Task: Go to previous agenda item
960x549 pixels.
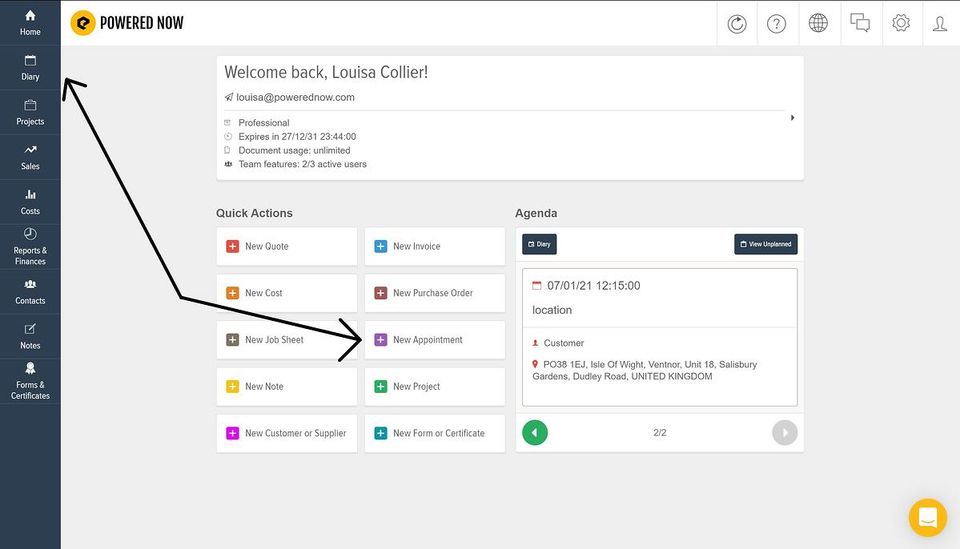Action: click(x=534, y=433)
